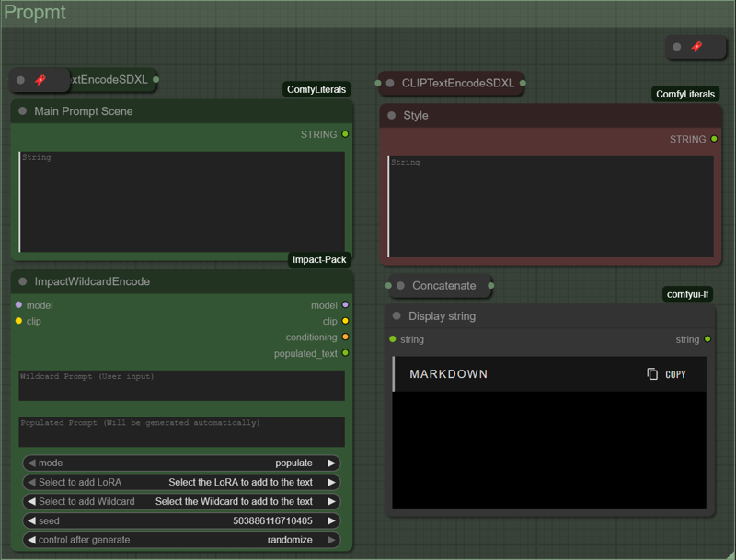This screenshot has height=560, width=736.
Task: Click the COPY icon in Markdown panel
Action: coord(652,374)
